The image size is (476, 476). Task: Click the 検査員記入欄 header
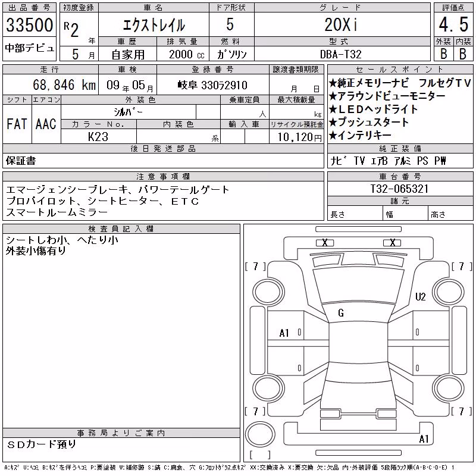click(121, 228)
